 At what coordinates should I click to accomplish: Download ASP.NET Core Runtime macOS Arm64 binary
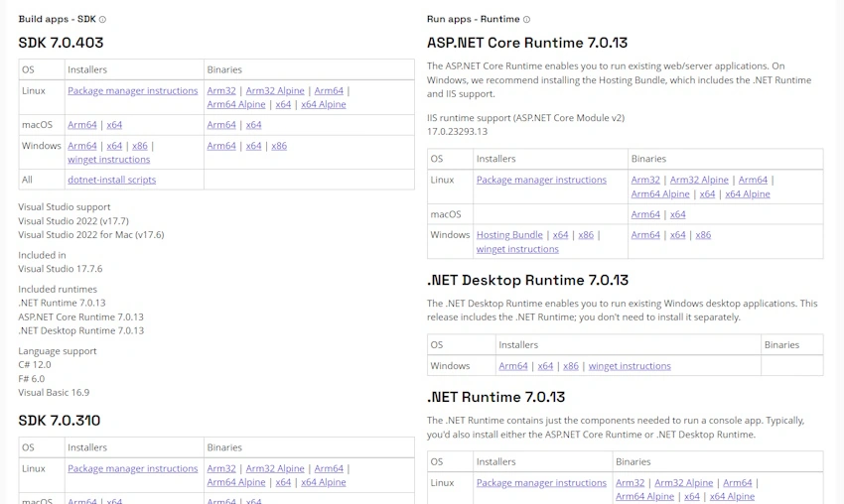pyautogui.click(x=645, y=214)
